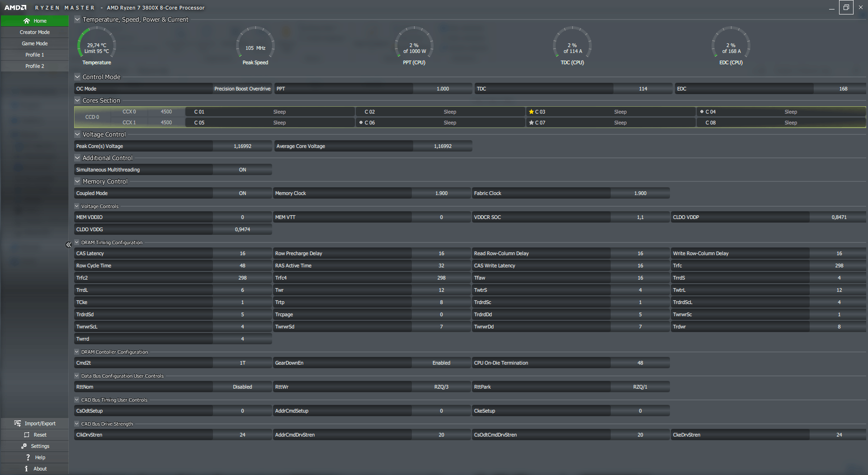This screenshot has height=475, width=868.
Task: Click the gold star on core C 03
Action: (531, 112)
